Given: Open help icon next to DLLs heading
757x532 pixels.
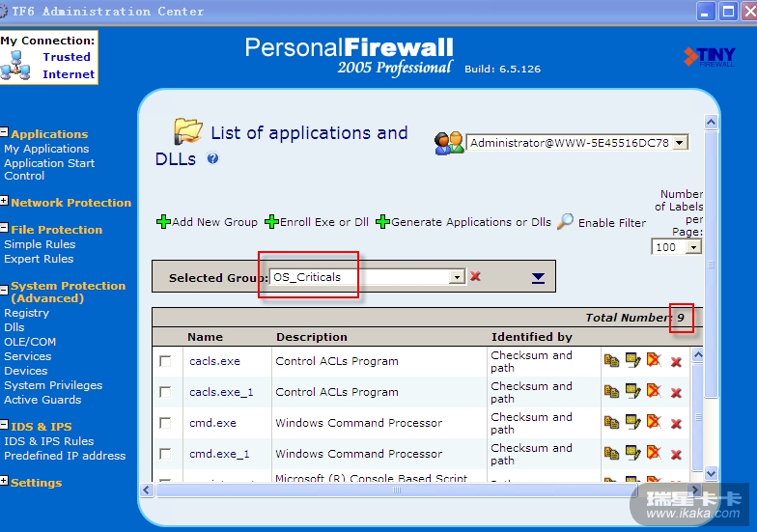Looking at the screenshot, I should 212,158.
